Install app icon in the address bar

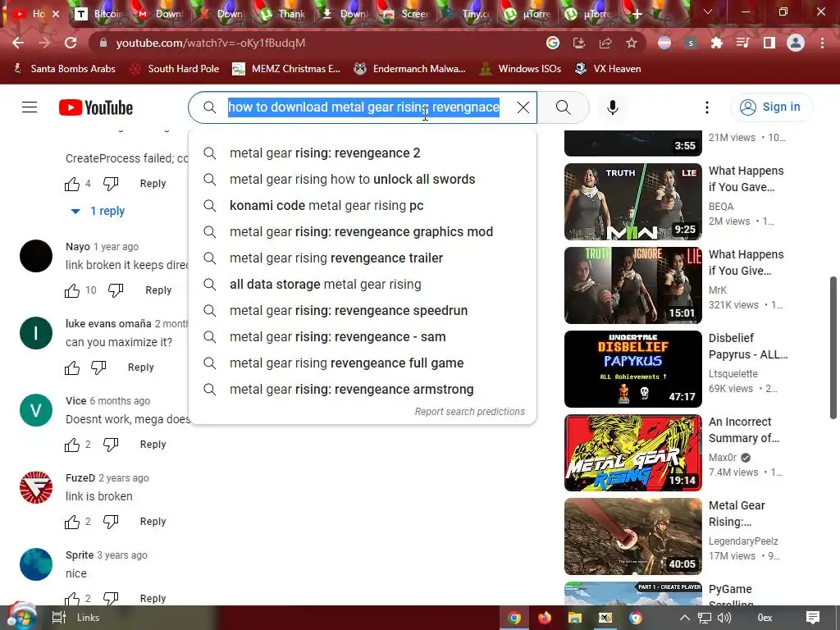(579, 43)
